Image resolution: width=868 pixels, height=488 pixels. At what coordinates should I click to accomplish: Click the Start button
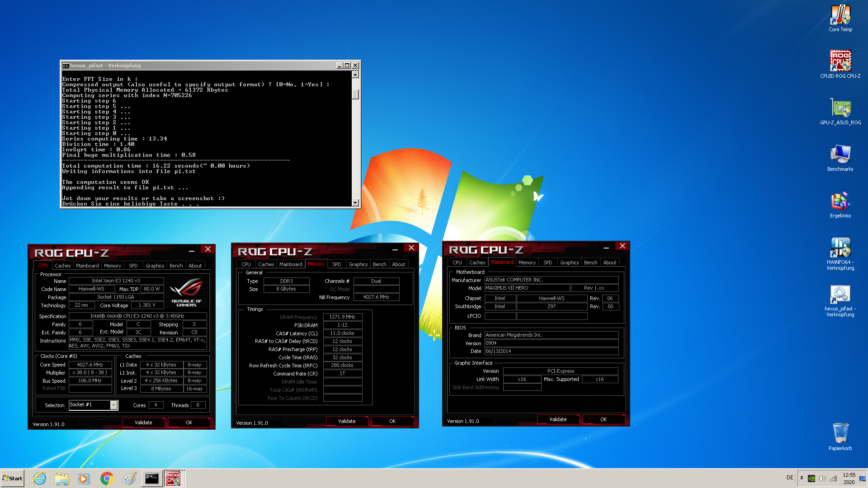click(x=12, y=479)
